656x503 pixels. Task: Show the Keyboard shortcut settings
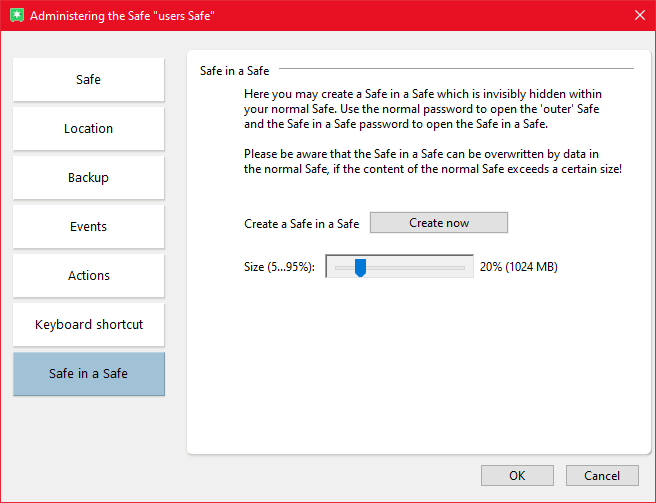click(89, 325)
